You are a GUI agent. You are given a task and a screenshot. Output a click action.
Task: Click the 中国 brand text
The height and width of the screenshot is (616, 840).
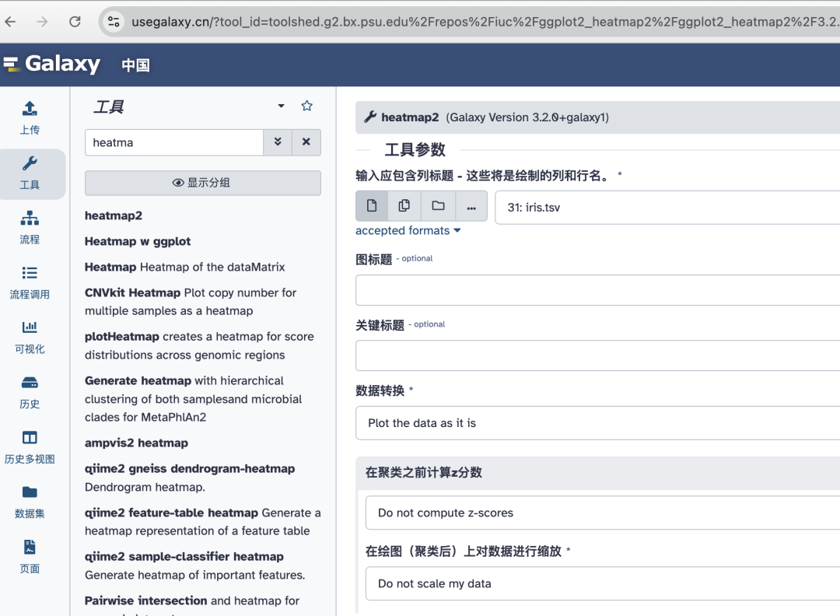point(135,65)
